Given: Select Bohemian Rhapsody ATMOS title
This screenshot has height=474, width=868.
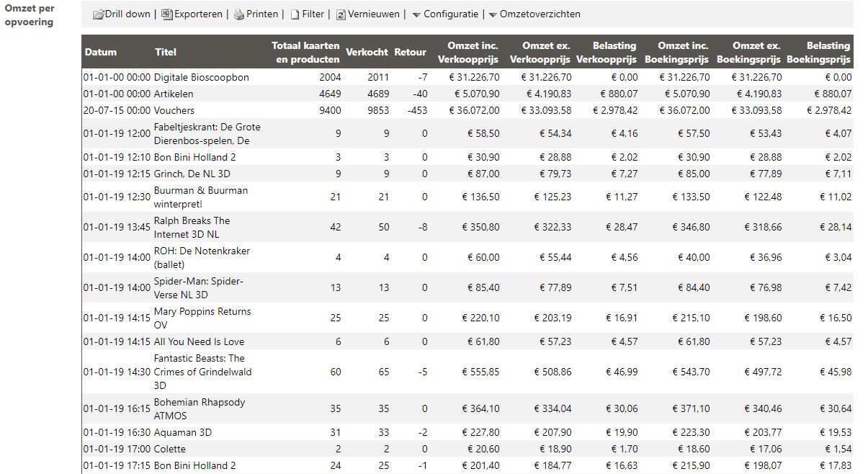Looking at the screenshot, I should pyautogui.click(x=200, y=408).
